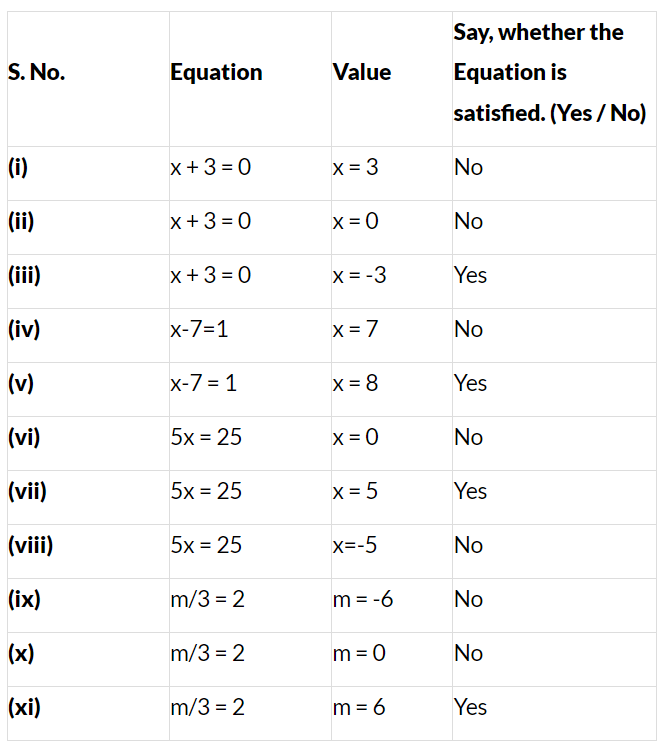
Task: Click the 'm = 0' value cell
Action: click(x=359, y=653)
